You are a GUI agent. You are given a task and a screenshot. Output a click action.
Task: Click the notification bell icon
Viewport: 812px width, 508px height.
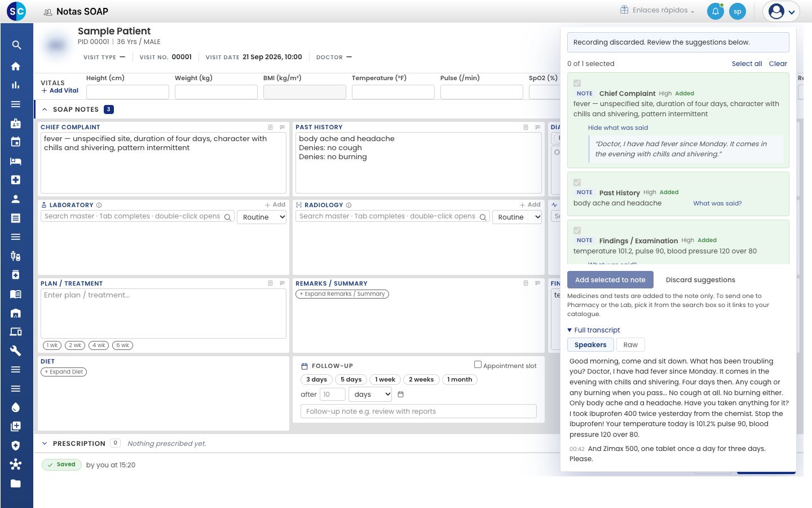[716, 11]
